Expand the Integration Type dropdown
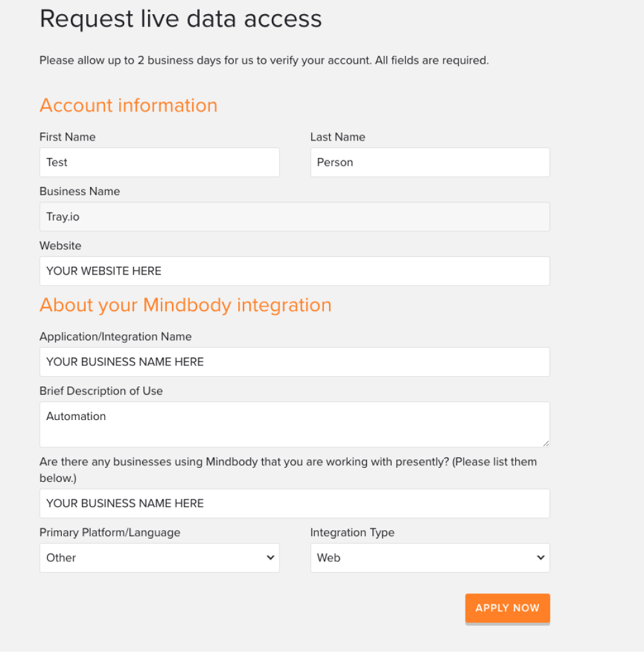644x652 pixels. [430, 557]
